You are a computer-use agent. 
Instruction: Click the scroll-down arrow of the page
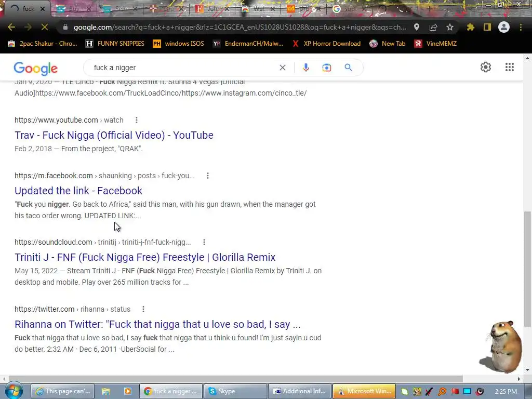tap(528, 370)
